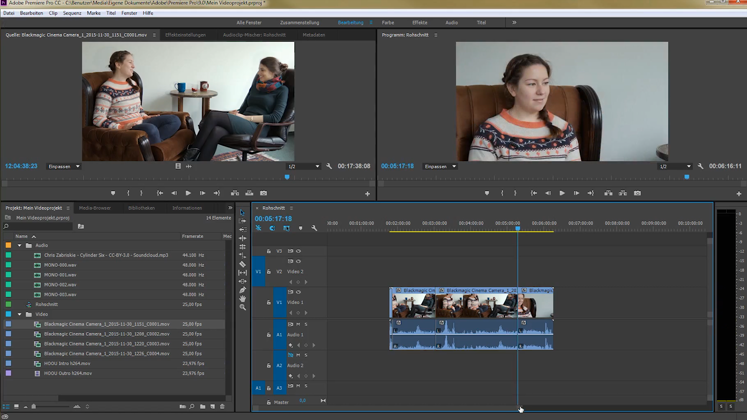Play the Program monitor video
Viewport: 747px width, 420px height.
click(562, 193)
